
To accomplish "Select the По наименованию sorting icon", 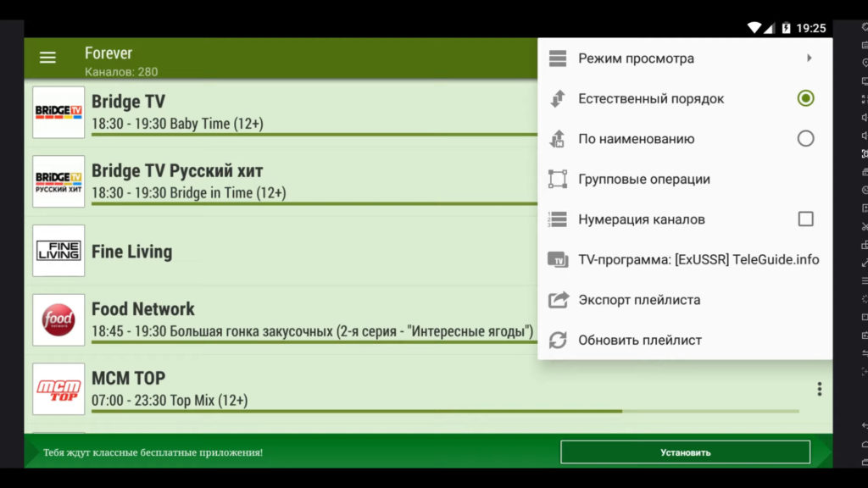I will 558,138.
